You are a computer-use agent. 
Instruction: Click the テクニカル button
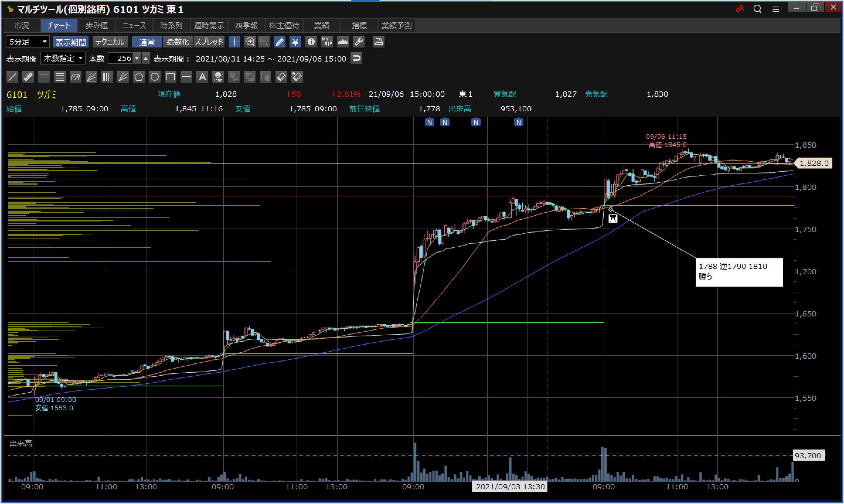pos(110,42)
